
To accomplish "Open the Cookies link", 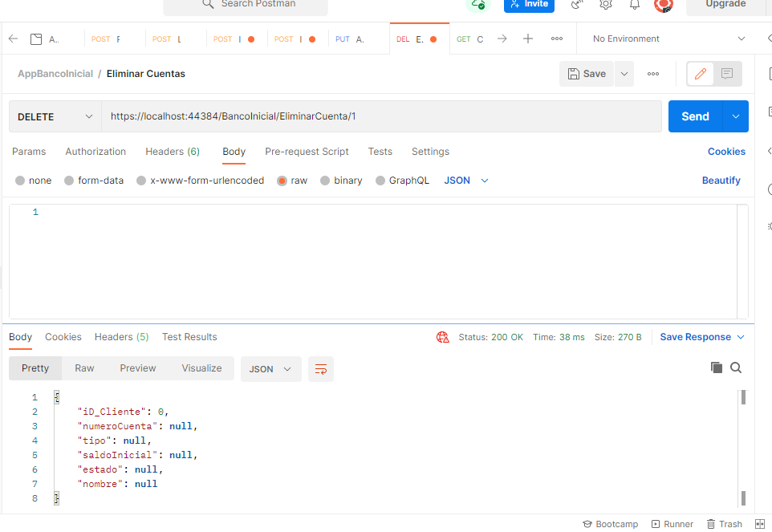I will pos(726,152).
